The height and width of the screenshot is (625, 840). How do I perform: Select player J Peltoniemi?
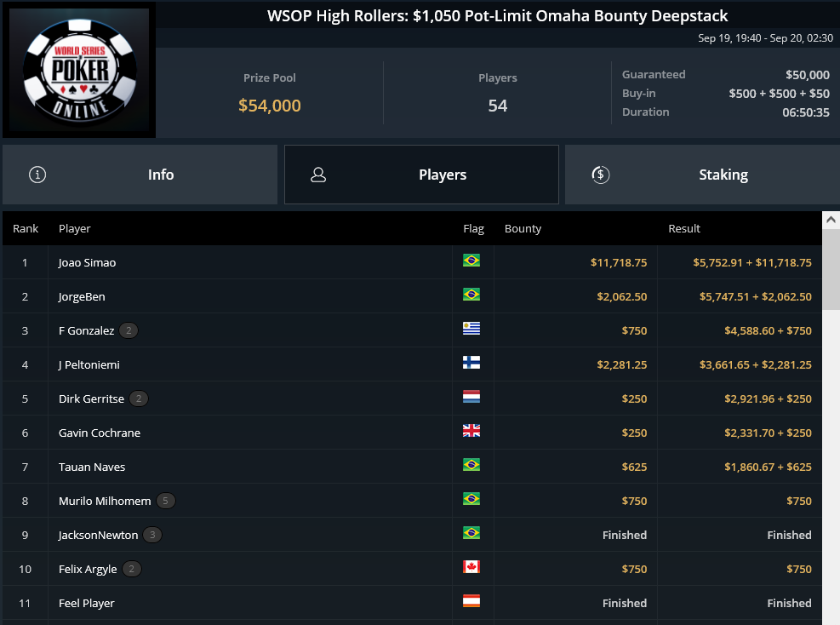[89, 365]
